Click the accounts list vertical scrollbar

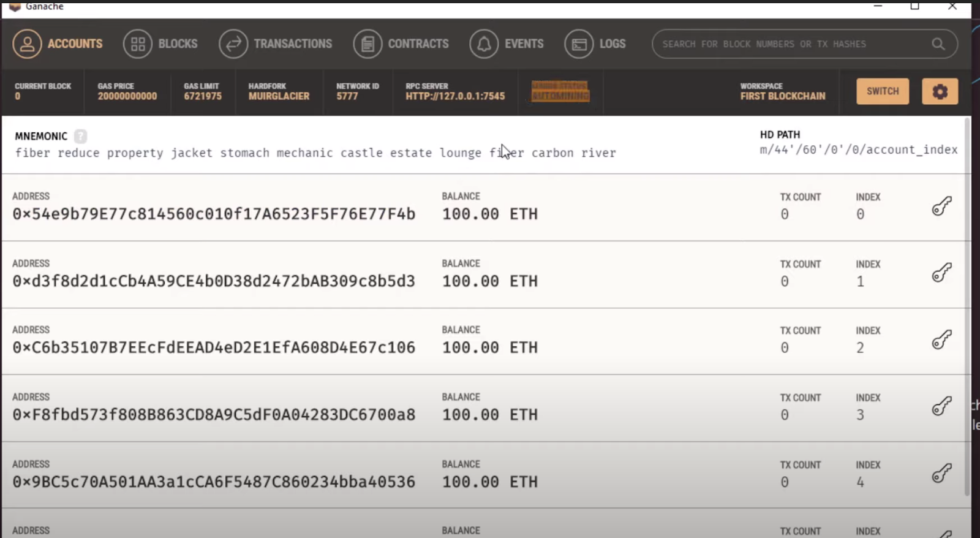point(967,306)
